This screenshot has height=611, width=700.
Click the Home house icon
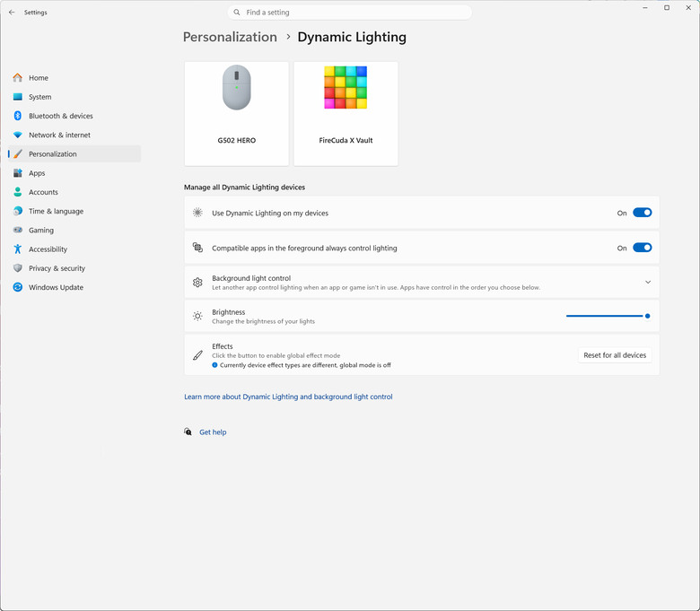pyautogui.click(x=17, y=78)
